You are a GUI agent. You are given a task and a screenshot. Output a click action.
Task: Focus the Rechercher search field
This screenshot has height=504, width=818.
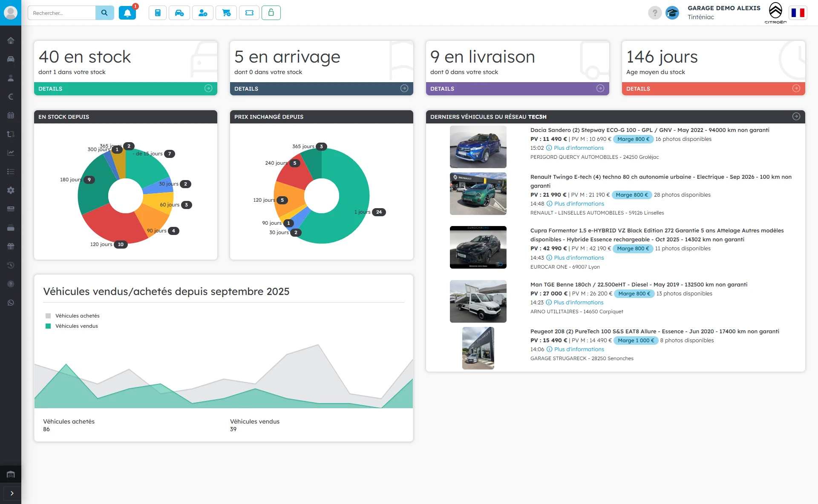pyautogui.click(x=62, y=13)
